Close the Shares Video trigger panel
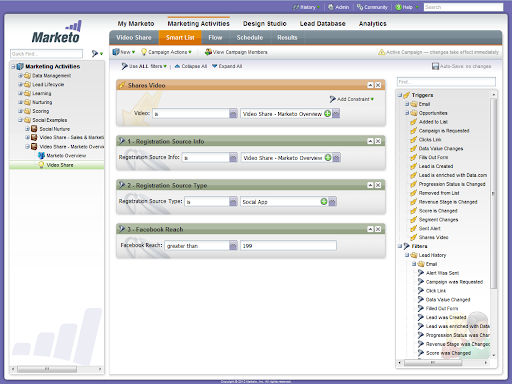Screen dimensions: 512x384 pos(378,85)
